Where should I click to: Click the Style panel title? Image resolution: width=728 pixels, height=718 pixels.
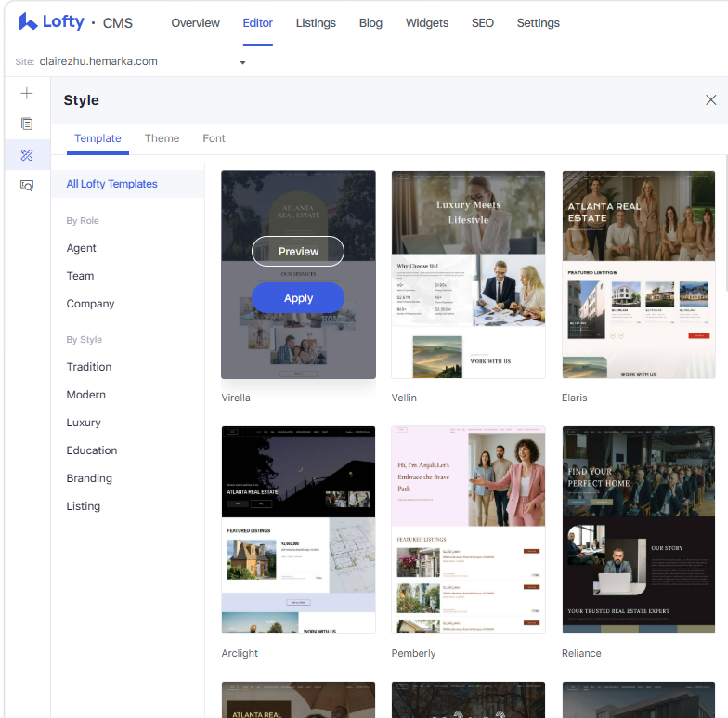82,100
